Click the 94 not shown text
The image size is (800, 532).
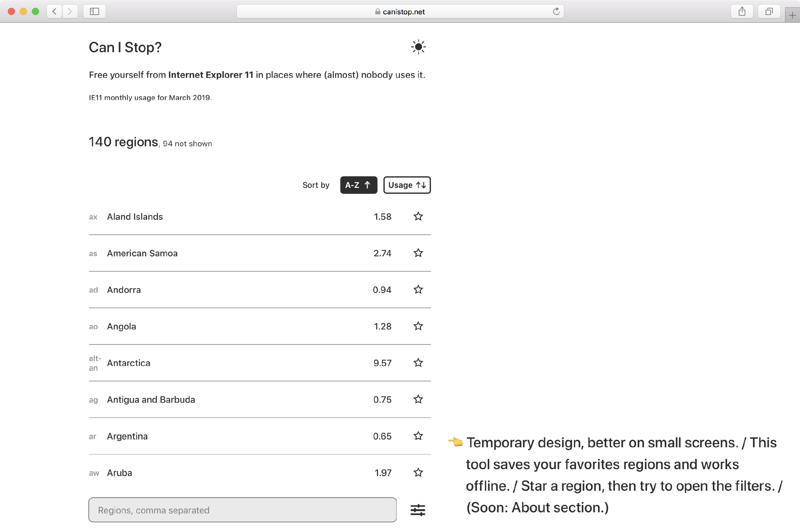187,143
